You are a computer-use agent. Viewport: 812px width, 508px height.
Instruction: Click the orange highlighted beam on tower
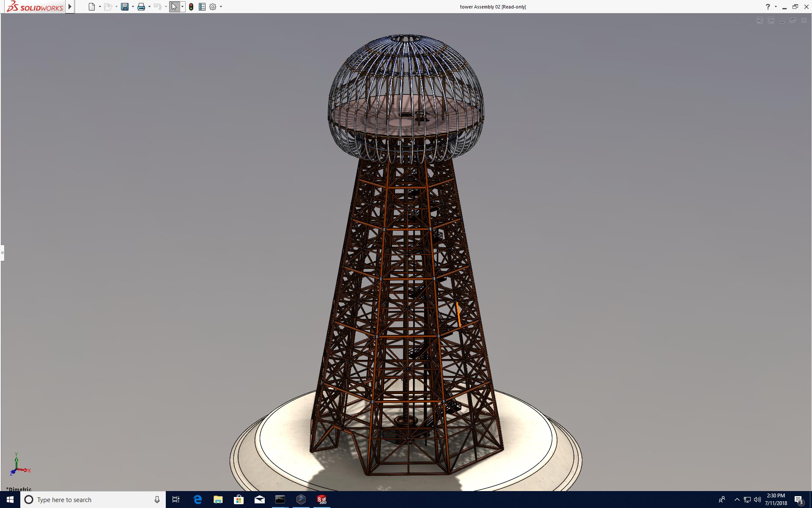click(458, 314)
